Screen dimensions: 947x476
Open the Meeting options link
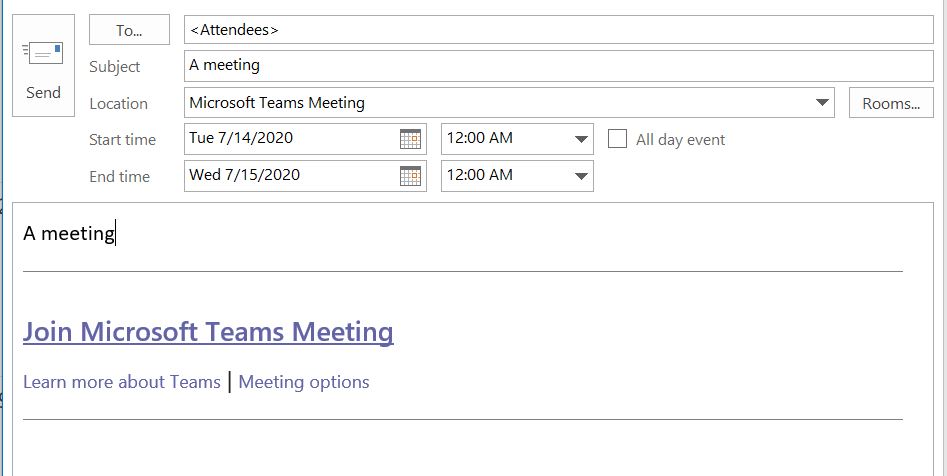pos(304,382)
